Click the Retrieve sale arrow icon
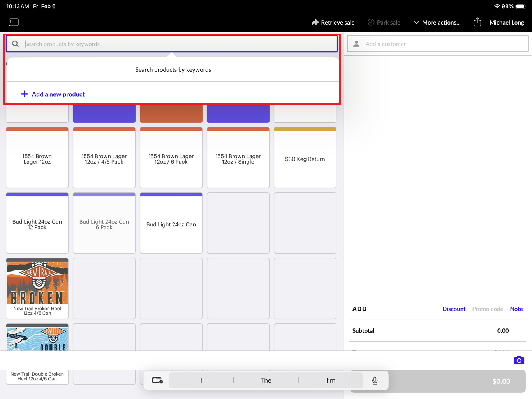 click(x=315, y=22)
